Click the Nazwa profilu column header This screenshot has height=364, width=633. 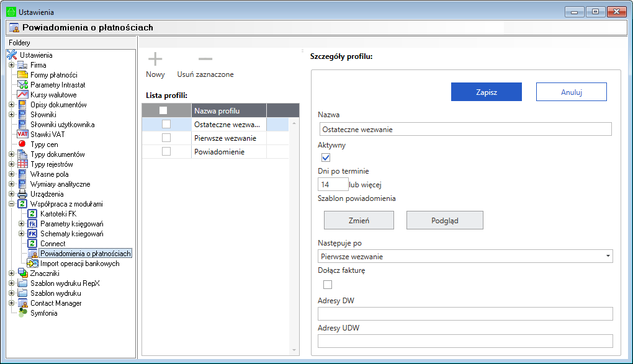point(228,110)
